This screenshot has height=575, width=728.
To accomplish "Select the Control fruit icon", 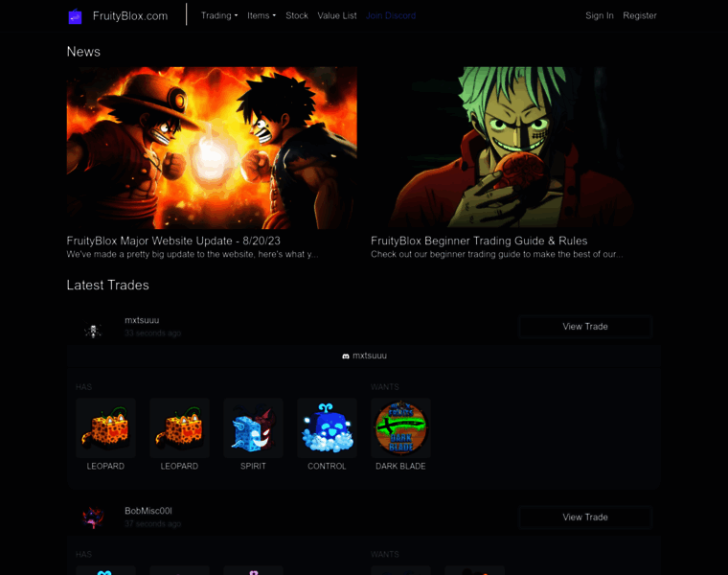I will pyautogui.click(x=327, y=427).
